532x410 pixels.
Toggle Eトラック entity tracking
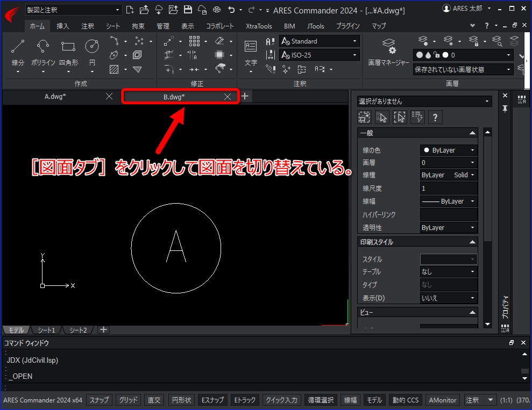click(x=245, y=400)
